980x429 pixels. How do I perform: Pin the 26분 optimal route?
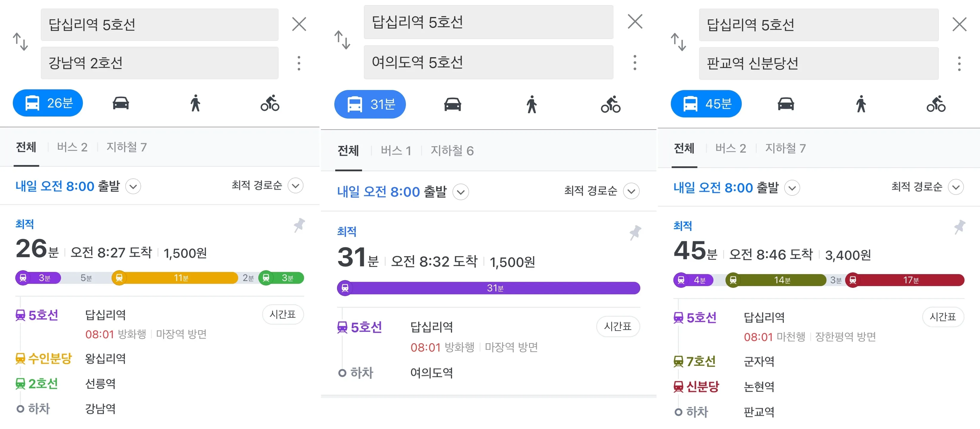(x=299, y=225)
